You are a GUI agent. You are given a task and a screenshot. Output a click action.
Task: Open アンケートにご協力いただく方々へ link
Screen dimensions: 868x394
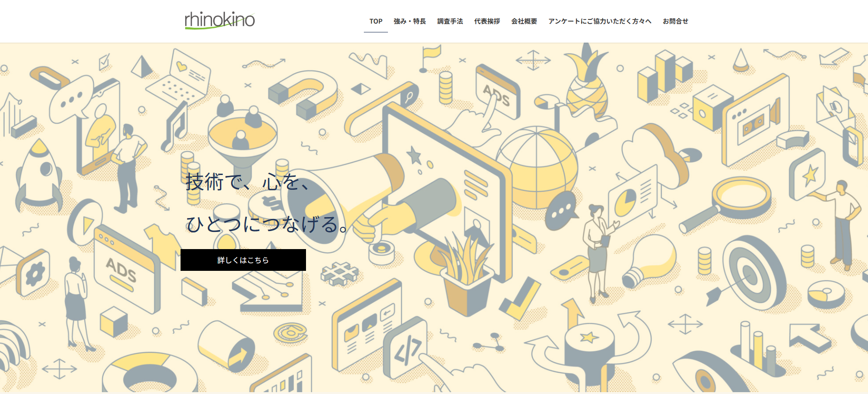tap(599, 21)
